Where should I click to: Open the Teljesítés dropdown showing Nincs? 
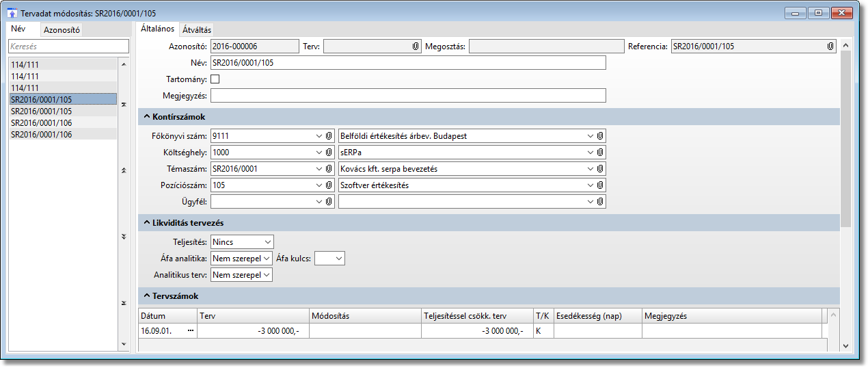click(267, 241)
